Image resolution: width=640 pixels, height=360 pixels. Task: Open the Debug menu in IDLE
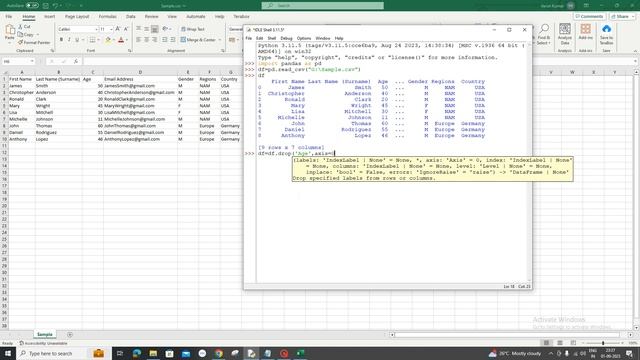coord(287,38)
